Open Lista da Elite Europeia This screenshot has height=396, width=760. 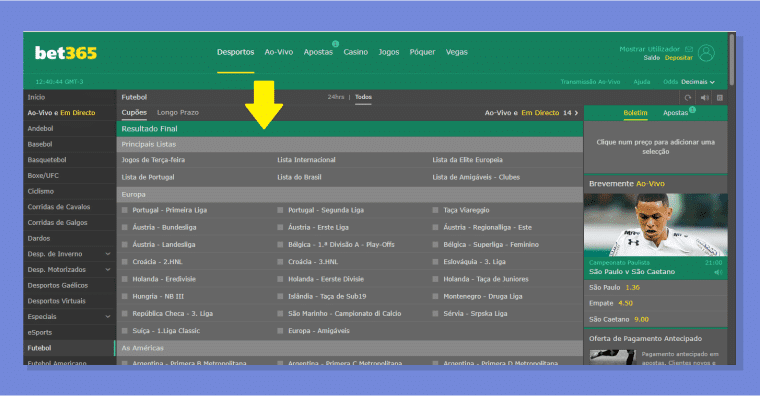467,160
